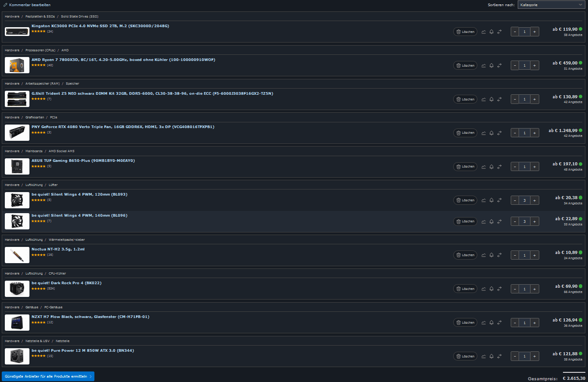Delete be quiet! Dark Rock Pro 4
The width and height of the screenshot is (588, 382).
465,289
